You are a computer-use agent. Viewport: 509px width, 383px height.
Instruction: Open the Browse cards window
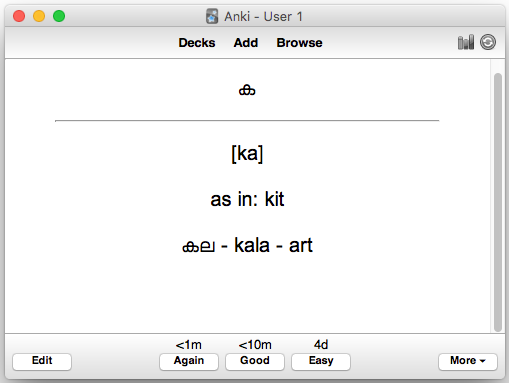tap(299, 43)
